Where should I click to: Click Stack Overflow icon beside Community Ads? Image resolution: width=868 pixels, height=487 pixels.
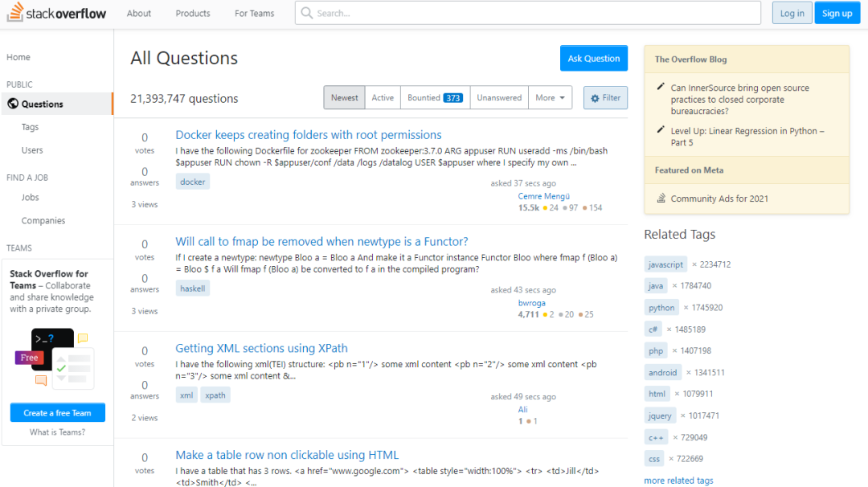coord(661,198)
